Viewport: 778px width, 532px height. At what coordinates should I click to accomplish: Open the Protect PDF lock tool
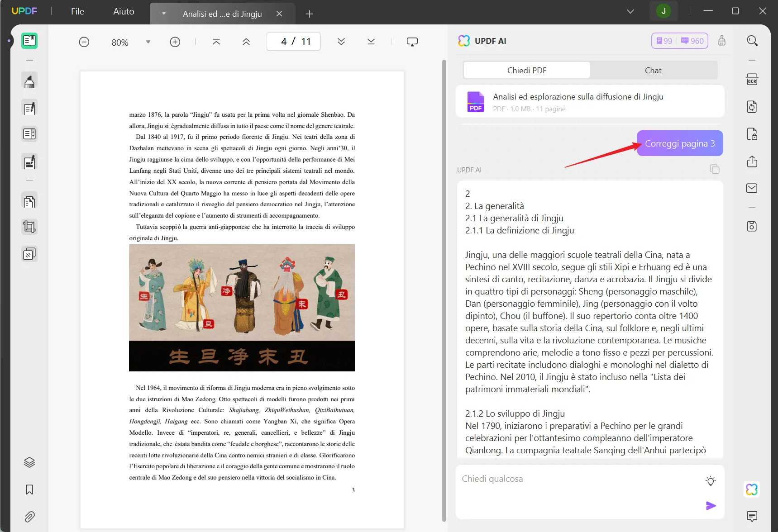click(752, 134)
